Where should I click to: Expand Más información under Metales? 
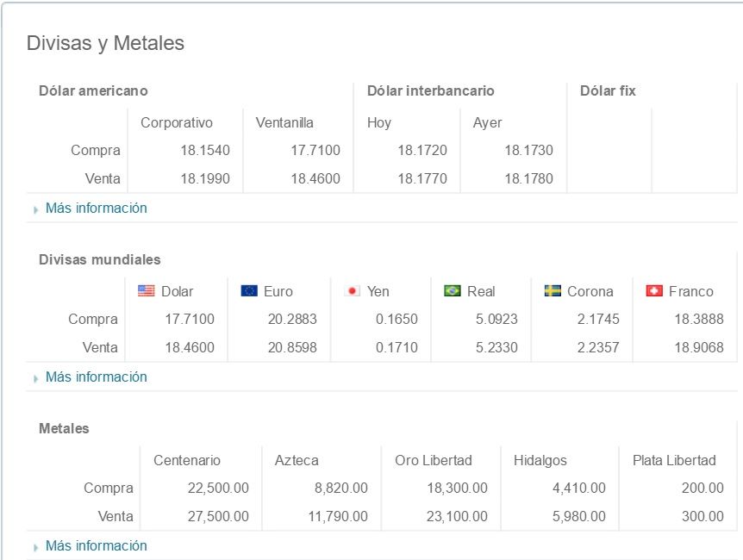[x=96, y=545]
